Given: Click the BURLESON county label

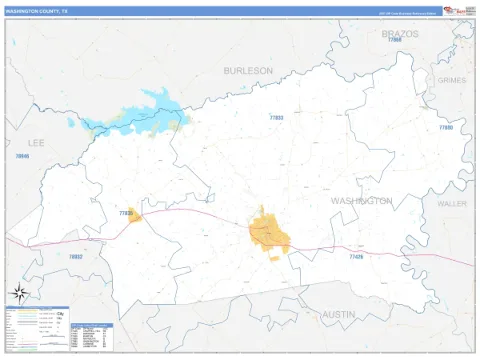Looking at the screenshot, I should [x=248, y=71].
